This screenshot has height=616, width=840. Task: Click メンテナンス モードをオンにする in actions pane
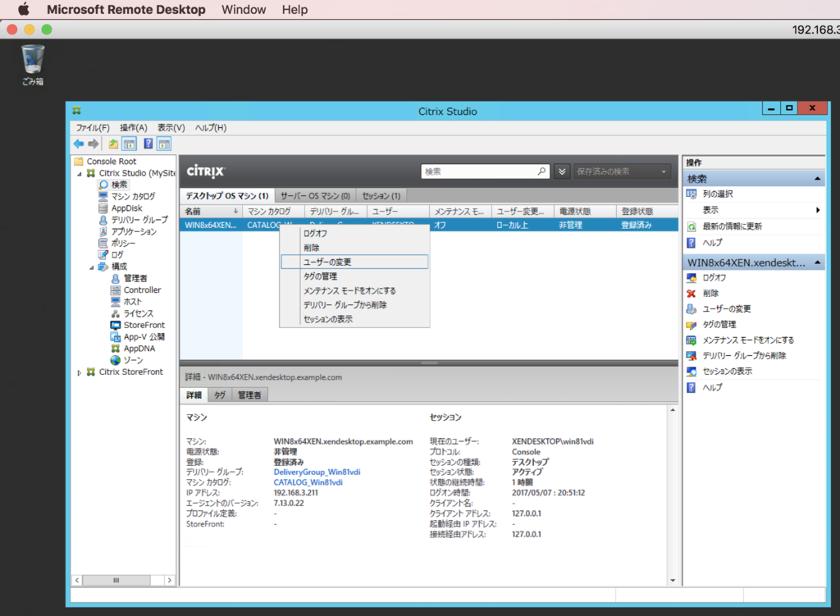click(x=748, y=340)
